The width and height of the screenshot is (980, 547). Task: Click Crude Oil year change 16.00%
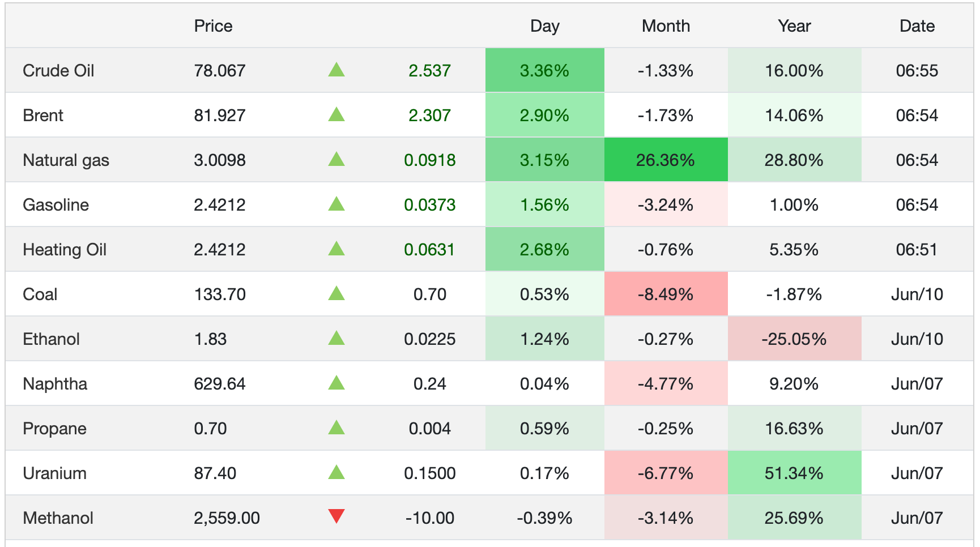pos(794,71)
